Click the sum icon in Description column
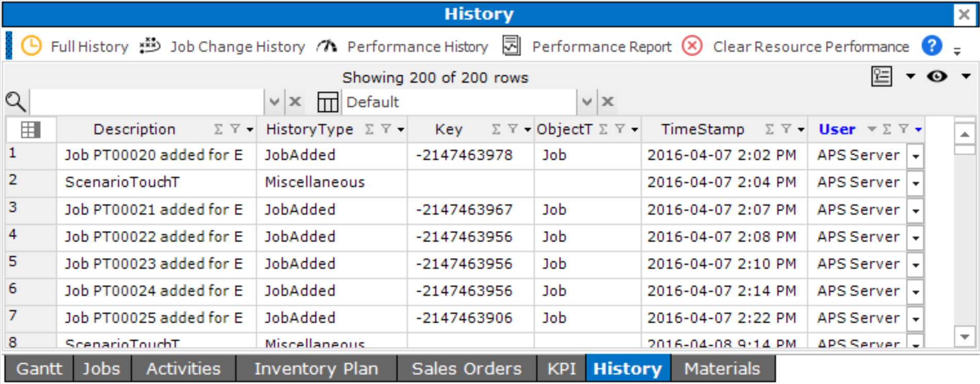 tap(218, 129)
